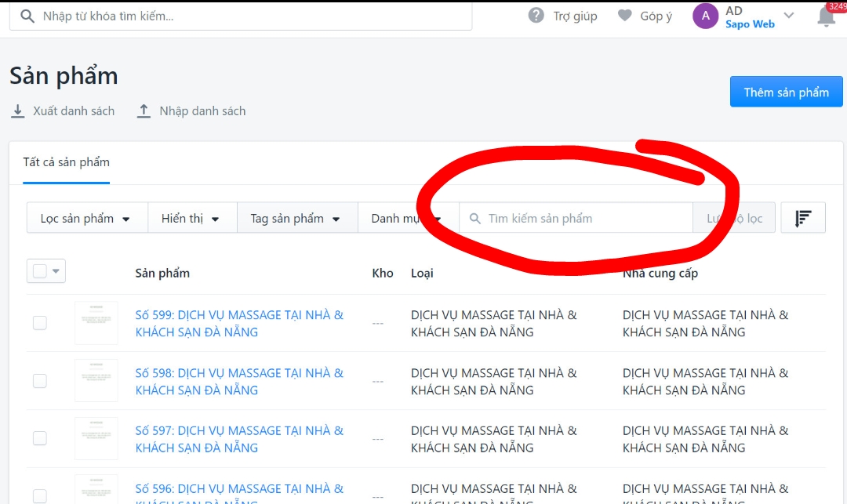The image size is (847, 504).
Task: Open thumbnail of product Số 598
Action: [x=96, y=380]
